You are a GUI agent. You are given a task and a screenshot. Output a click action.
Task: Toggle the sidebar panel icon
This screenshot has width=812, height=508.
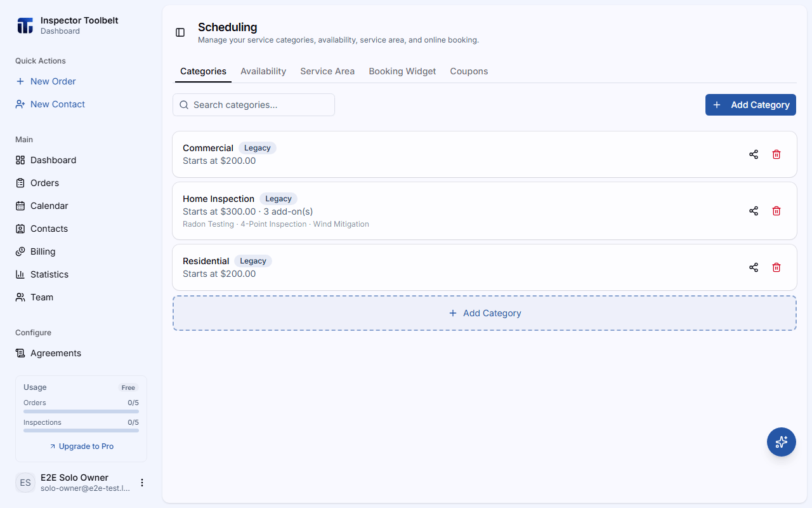tap(180, 32)
